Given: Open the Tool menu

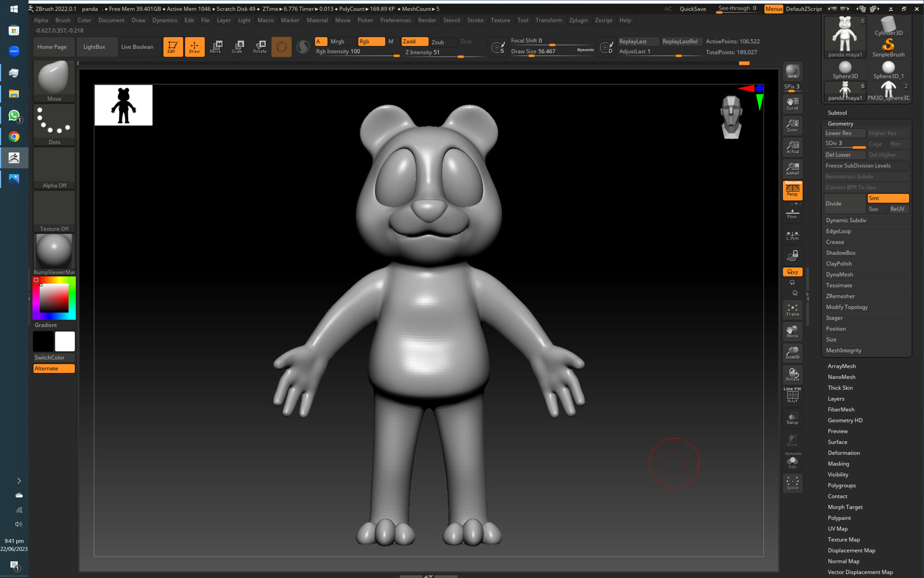Looking at the screenshot, I should [523, 20].
